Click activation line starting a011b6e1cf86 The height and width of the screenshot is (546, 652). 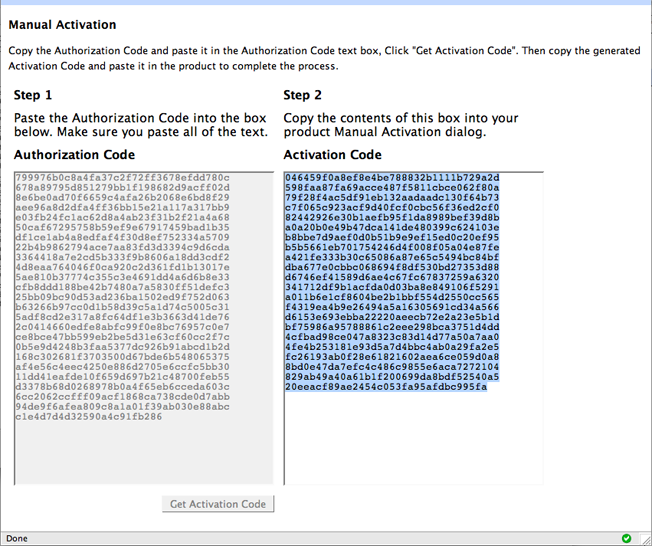[392, 297]
